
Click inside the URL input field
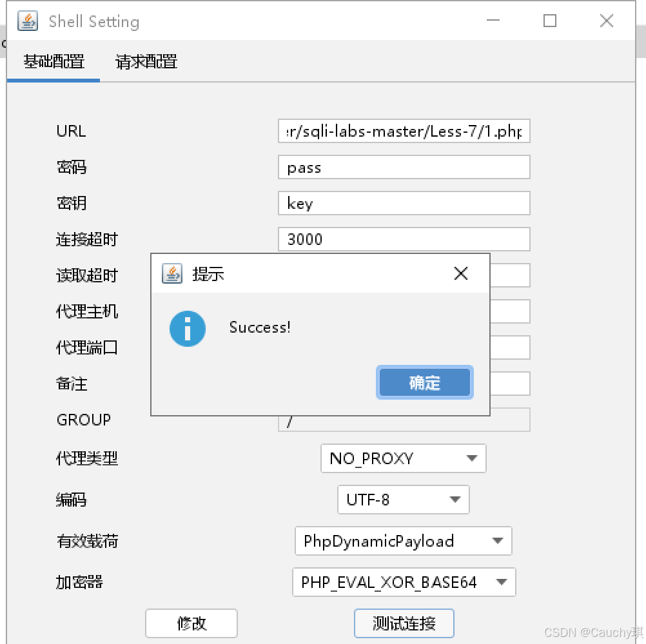click(404, 131)
